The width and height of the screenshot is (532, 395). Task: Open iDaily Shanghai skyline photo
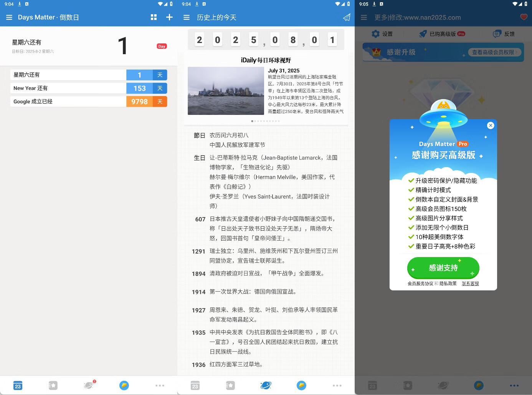226,91
